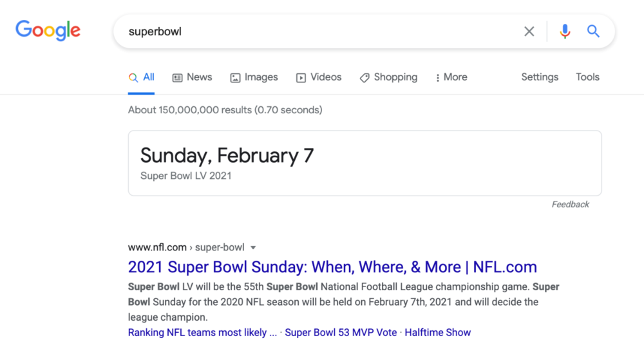Screen dimensions: 644x356
Task: Select the All results tab
Action: click(141, 77)
